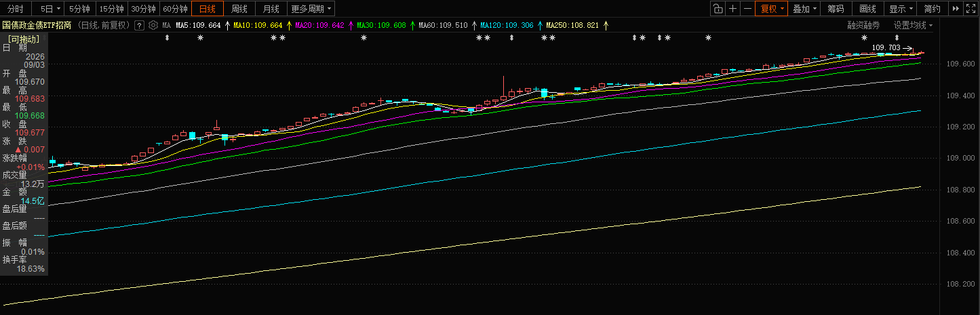Click up-down event marker beneath the MA label

167,38
